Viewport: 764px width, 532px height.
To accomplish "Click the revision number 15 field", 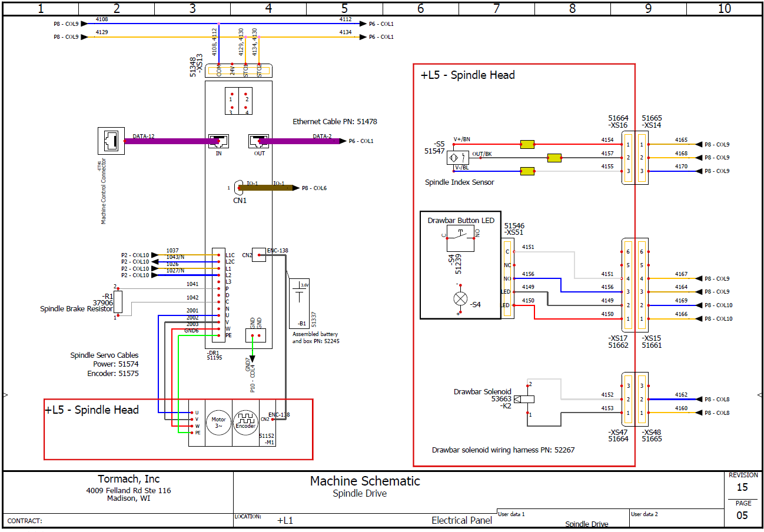I will [x=742, y=487].
